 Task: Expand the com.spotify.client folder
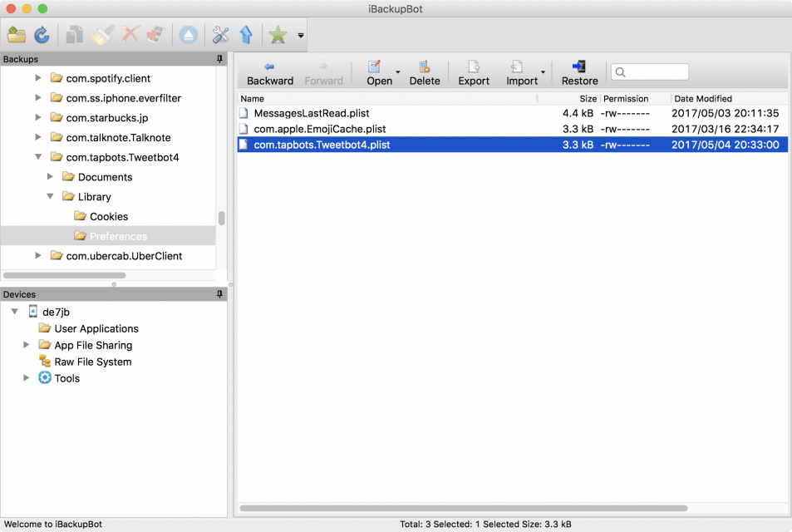[38, 78]
